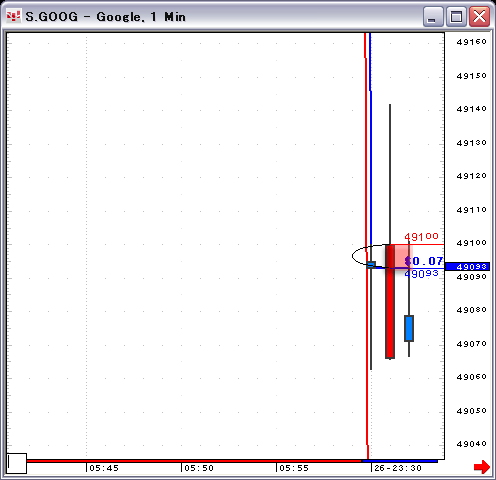Click the 05:45 time axis label
Viewport: 496px width, 480px height.
(104, 468)
